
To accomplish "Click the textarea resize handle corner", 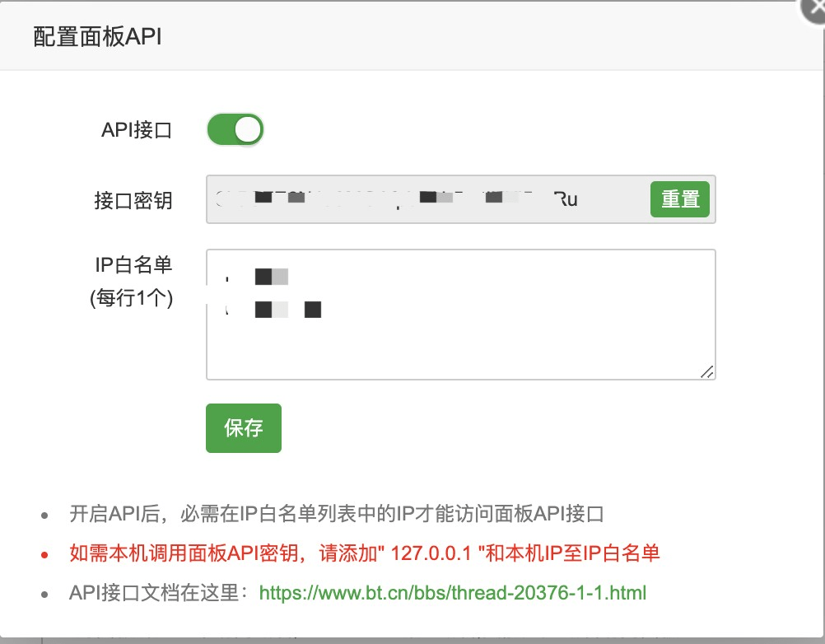I will point(706,371).
